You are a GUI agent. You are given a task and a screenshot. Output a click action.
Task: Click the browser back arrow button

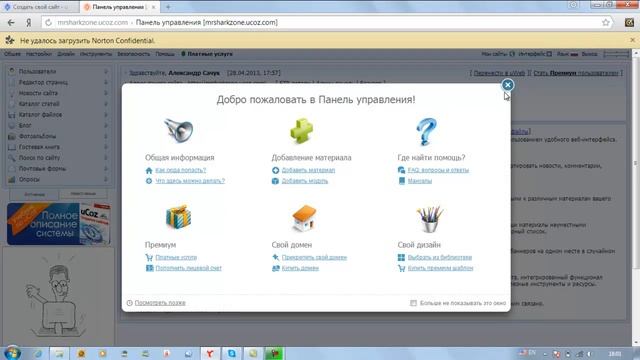point(11,22)
